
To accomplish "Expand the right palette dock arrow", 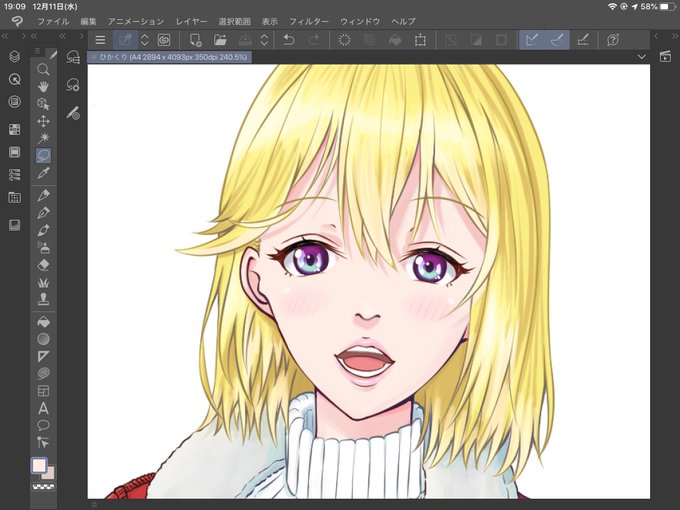I will coord(656,36).
